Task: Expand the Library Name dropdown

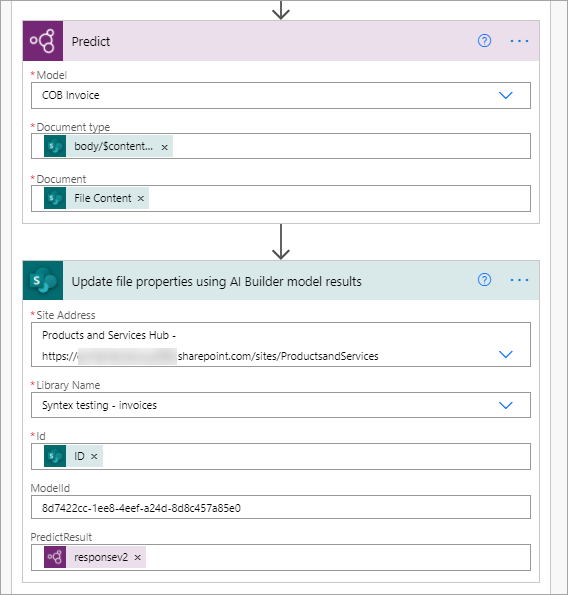Action: click(505, 405)
